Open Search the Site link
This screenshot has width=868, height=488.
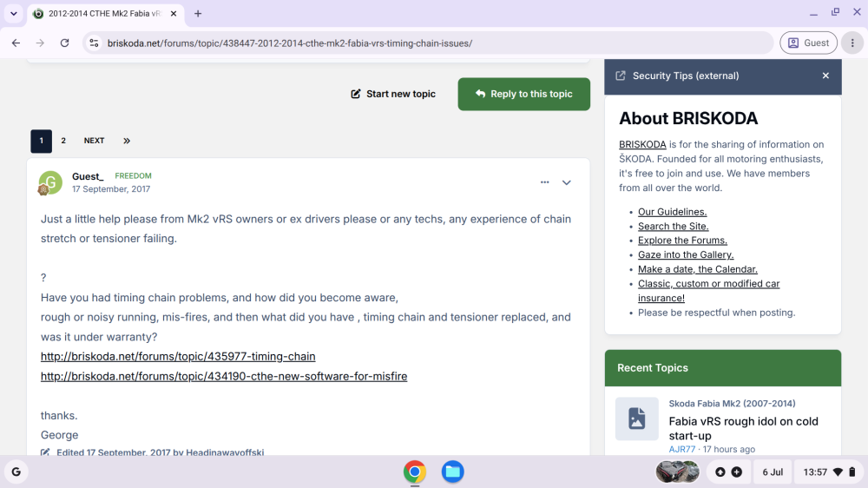tap(674, 226)
